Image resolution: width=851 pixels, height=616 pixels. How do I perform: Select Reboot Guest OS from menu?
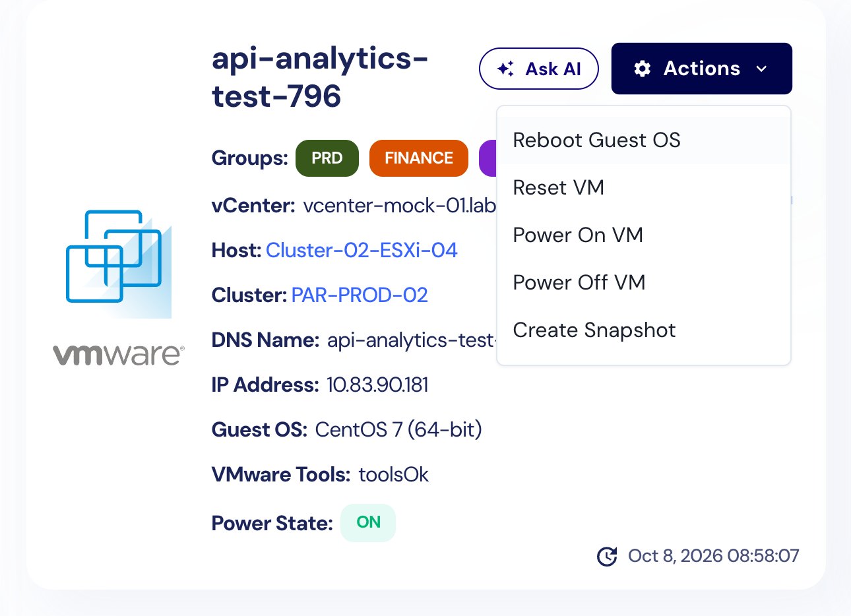(643, 140)
